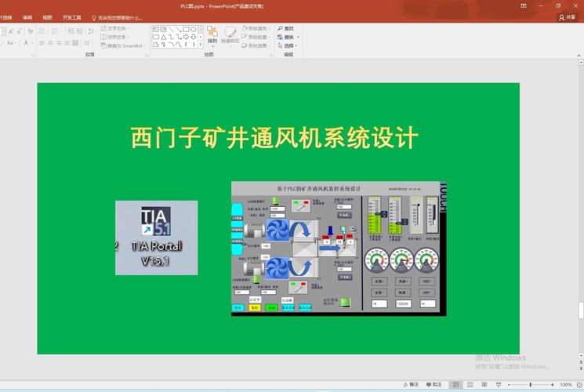
Task: Open Shape Effects (形状效果) dropdown
Action: point(256,45)
